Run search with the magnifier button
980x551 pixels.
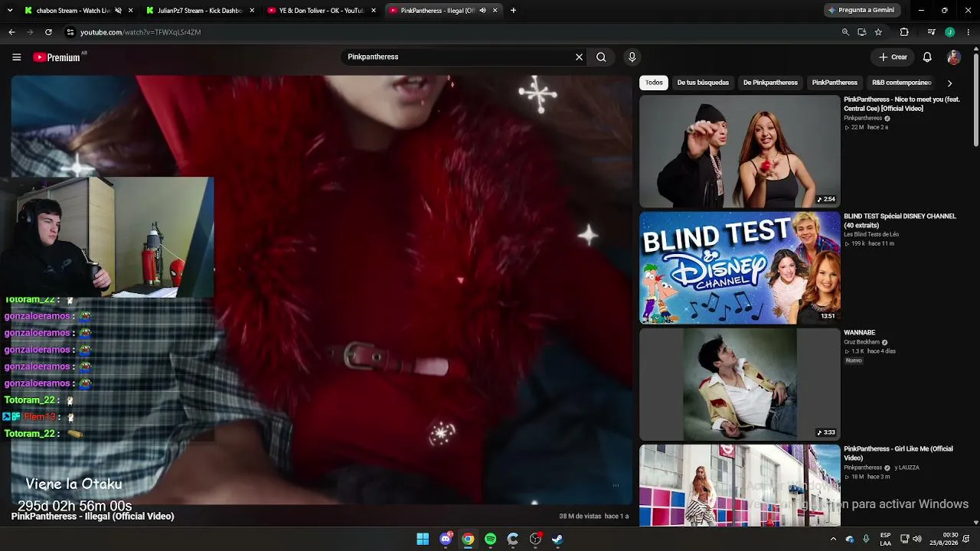[601, 57]
